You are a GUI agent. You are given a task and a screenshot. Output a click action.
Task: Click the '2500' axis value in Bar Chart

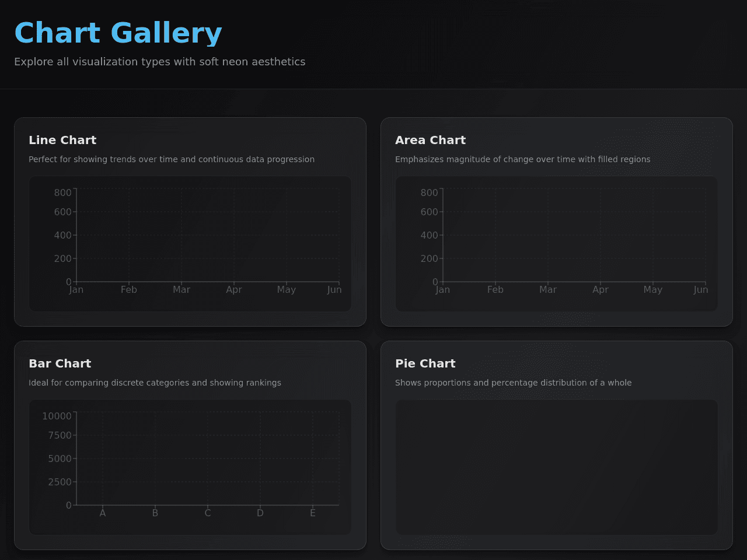pos(60,482)
